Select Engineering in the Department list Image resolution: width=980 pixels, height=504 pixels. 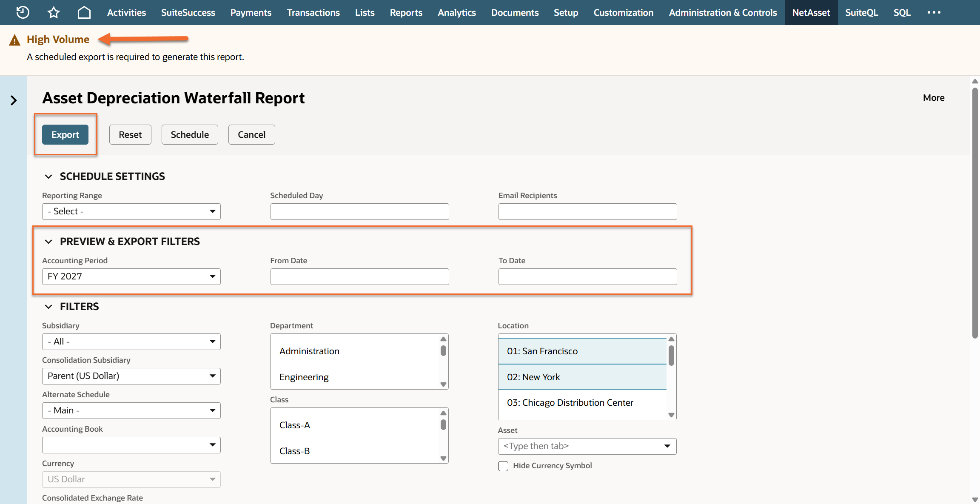pos(354,377)
